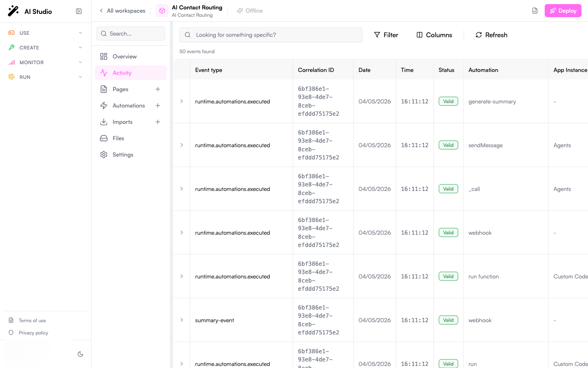Go back to All workspaces
The image size is (588, 368).
click(x=122, y=11)
